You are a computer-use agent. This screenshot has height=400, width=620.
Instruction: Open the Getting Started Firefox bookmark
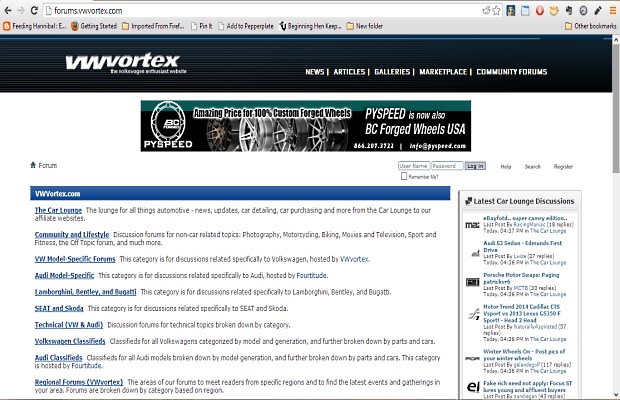(94, 26)
